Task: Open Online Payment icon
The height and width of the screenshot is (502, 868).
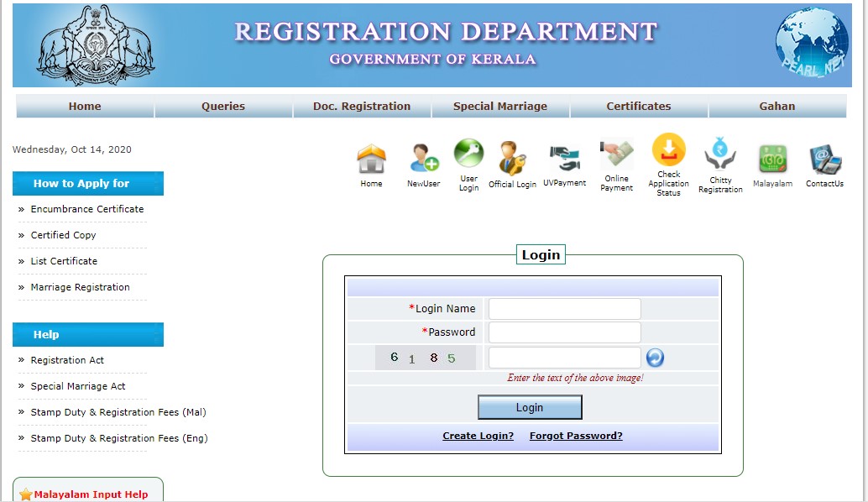Action: 617,159
